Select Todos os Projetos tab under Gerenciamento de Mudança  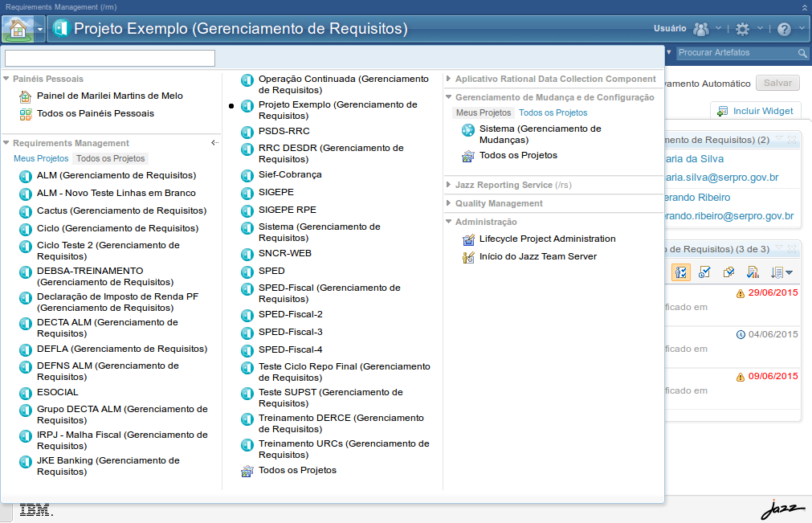[553, 113]
